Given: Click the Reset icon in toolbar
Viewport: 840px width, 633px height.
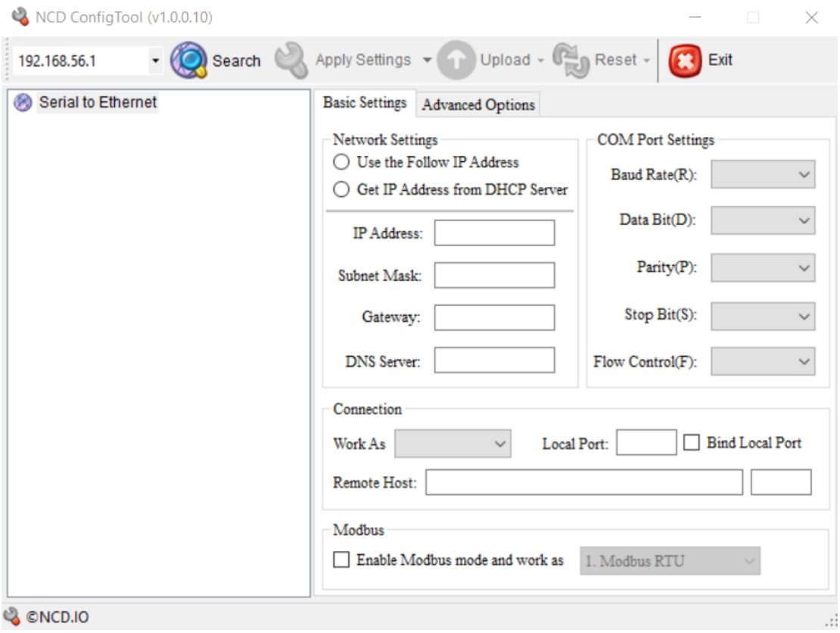Looking at the screenshot, I should 571,61.
